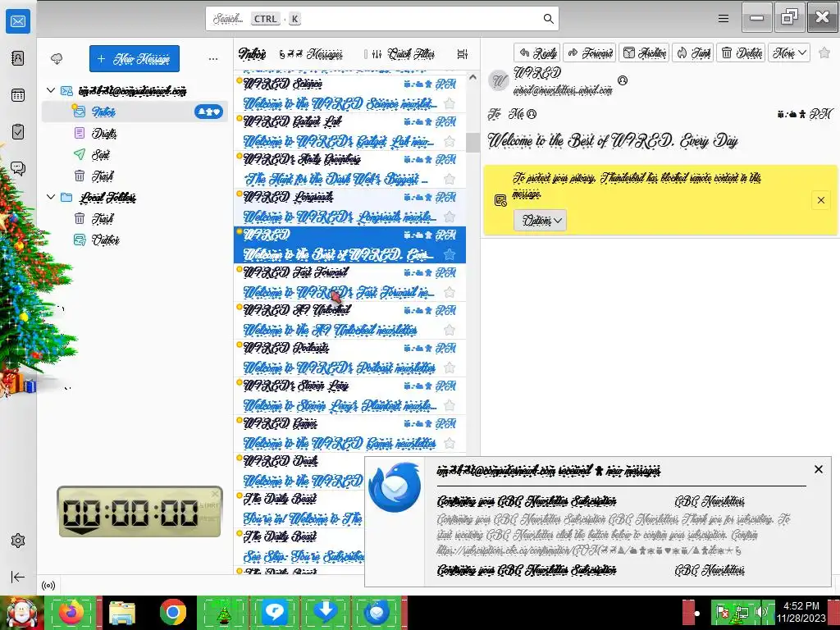Screen dimensions: 840x630
Task: Dismiss the yellow privacy notification bar
Action: (x=820, y=200)
